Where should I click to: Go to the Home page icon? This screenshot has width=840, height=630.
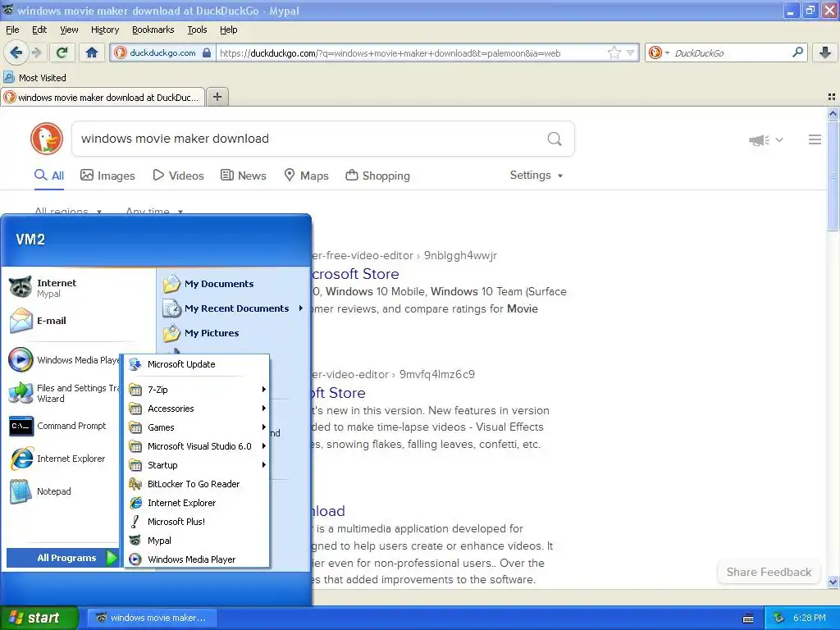point(92,52)
